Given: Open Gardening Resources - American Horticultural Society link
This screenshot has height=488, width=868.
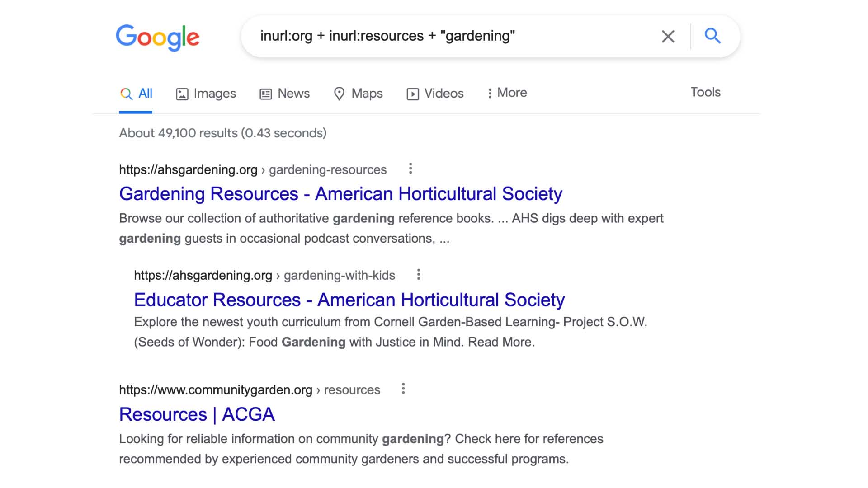Looking at the screenshot, I should coord(340,194).
